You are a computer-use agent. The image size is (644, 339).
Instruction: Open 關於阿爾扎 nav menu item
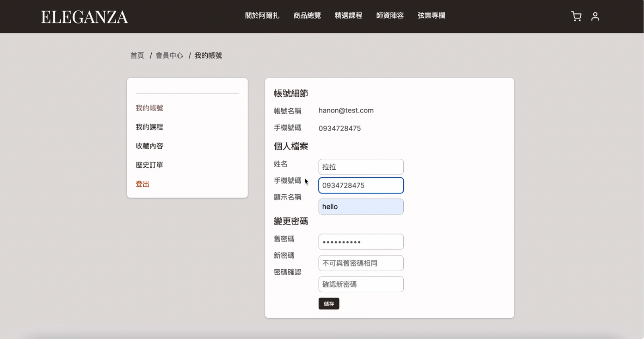pos(262,16)
